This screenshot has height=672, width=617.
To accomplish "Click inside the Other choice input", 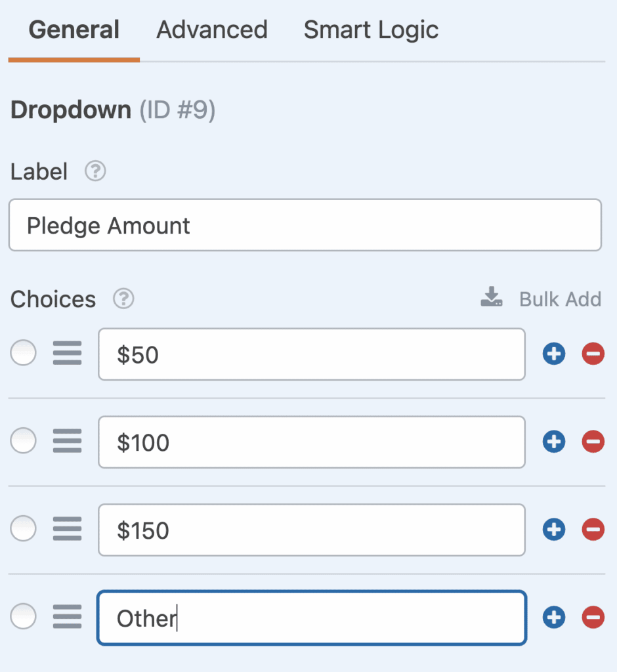I will pos(311,617).
